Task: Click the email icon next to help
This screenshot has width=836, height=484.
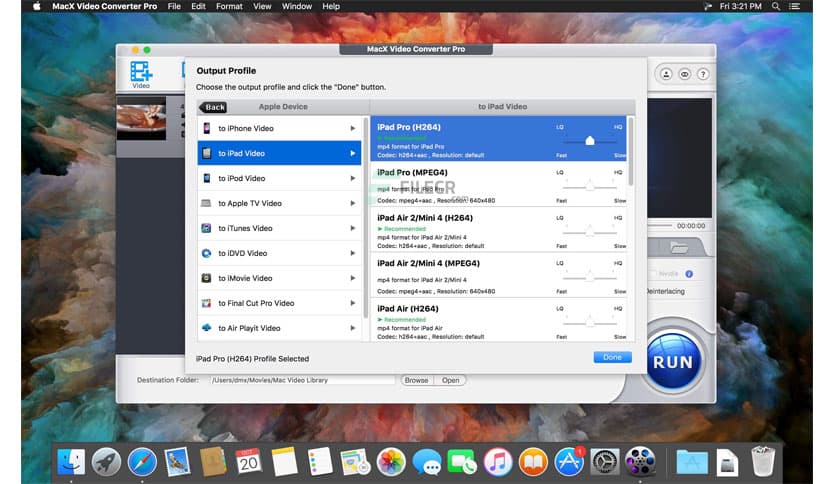Action: [x=685, y=74]
